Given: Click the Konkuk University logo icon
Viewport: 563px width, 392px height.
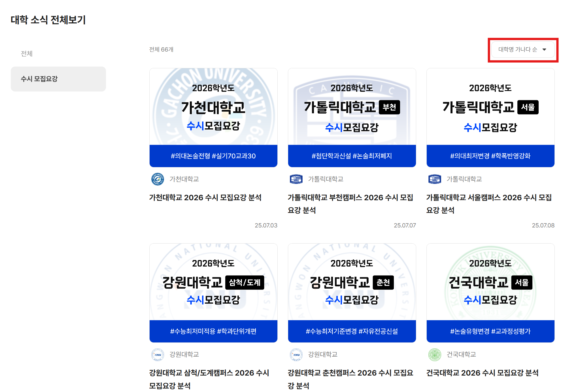Looking at the screenshot, I should [x=435, y=354].
